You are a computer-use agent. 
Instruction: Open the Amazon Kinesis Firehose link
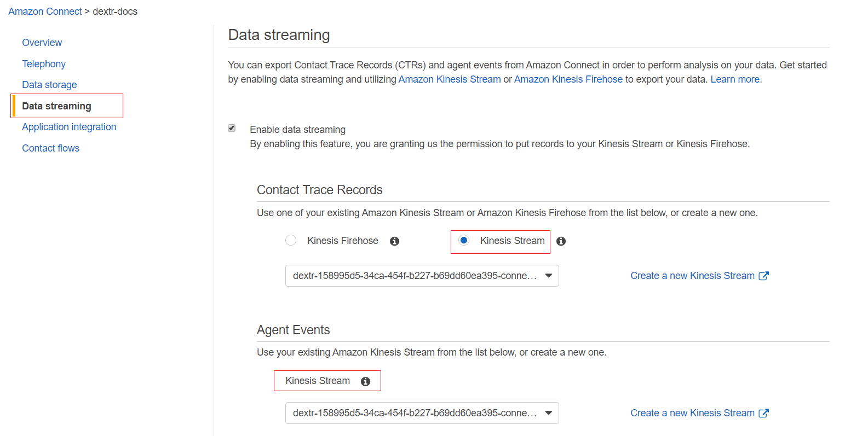(568, 79)
